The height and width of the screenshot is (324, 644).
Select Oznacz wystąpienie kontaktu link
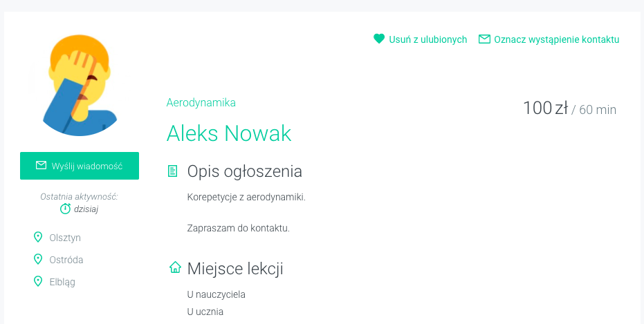(x=556, y=39)
